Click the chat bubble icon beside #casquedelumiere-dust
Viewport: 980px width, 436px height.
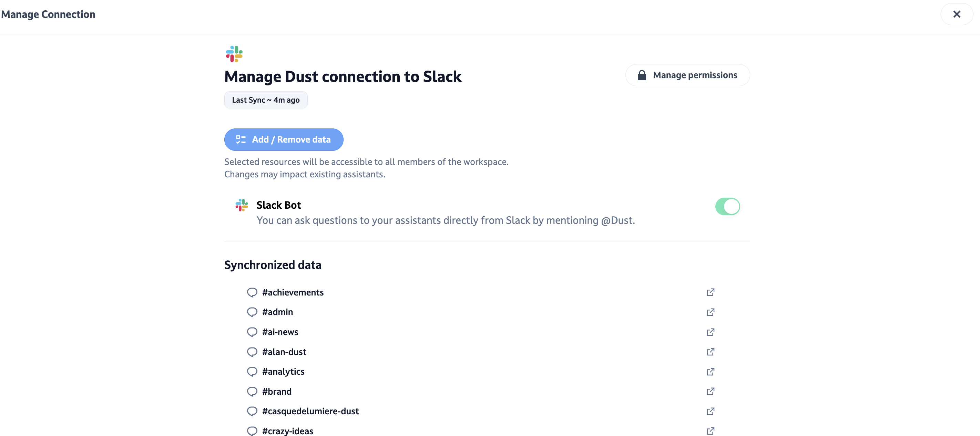coord(252,411)
